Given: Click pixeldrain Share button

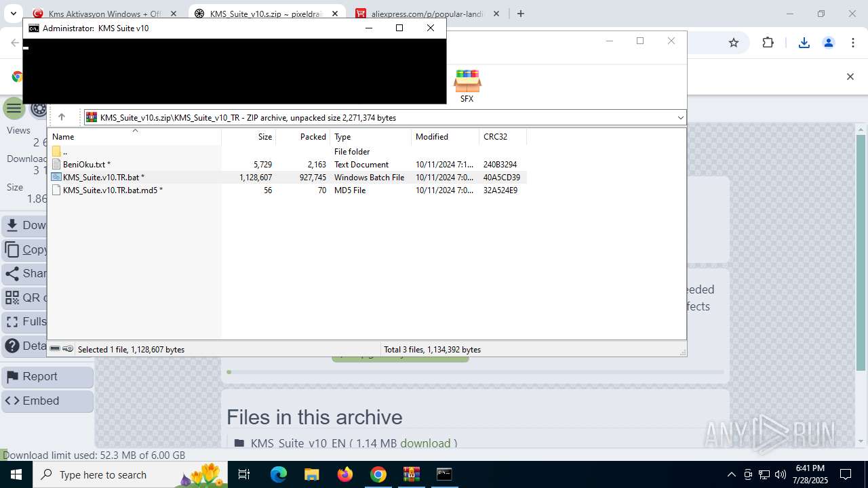Looking at the screenshot, I should coord(26,274).
